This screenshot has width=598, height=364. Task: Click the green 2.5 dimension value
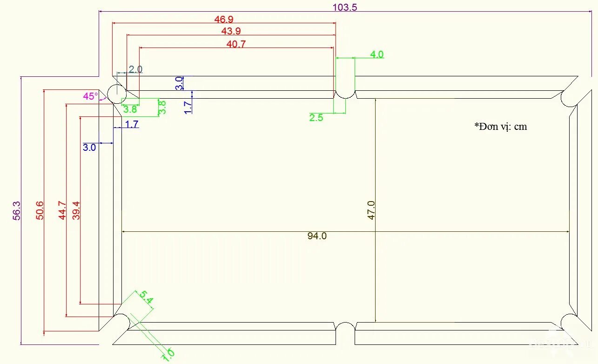coord(316,118)
